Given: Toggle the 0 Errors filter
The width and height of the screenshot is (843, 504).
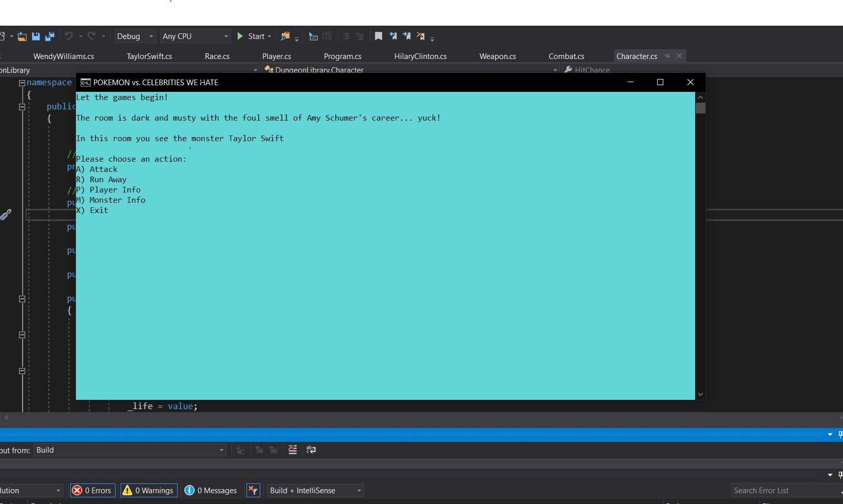Looking at the screenshot, I should tap(92, 491).
